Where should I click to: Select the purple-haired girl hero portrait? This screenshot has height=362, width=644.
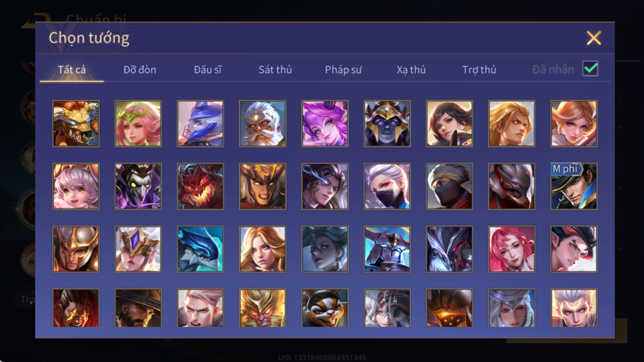coord(325,124)
